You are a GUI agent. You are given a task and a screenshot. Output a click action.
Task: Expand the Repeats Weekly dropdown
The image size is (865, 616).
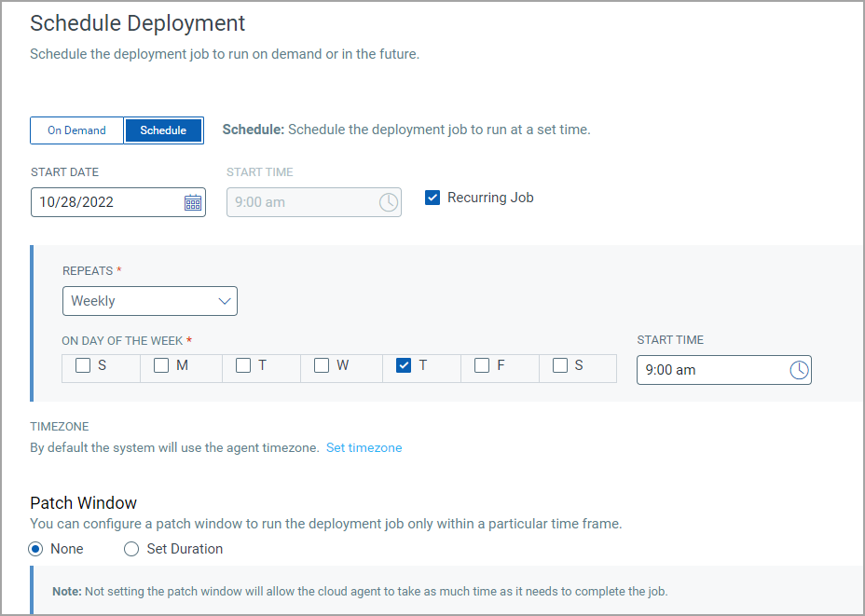point(149,301)
